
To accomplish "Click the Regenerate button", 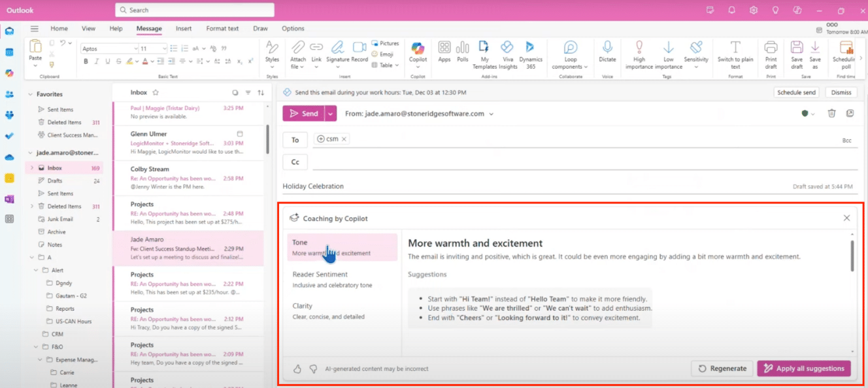I will coord(722,368).
